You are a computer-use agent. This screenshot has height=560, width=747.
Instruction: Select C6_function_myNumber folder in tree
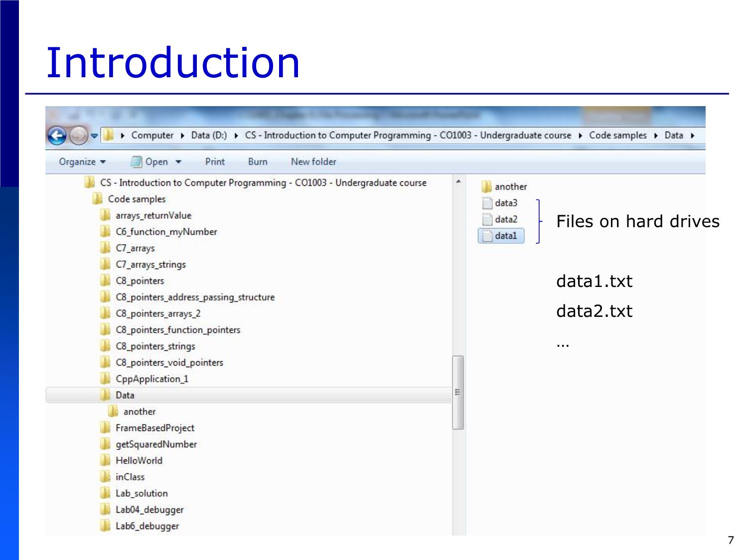[159, 232]
